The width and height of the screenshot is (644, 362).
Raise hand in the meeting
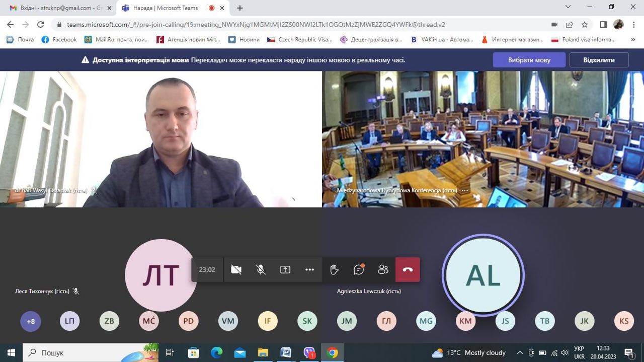point(334,270)
